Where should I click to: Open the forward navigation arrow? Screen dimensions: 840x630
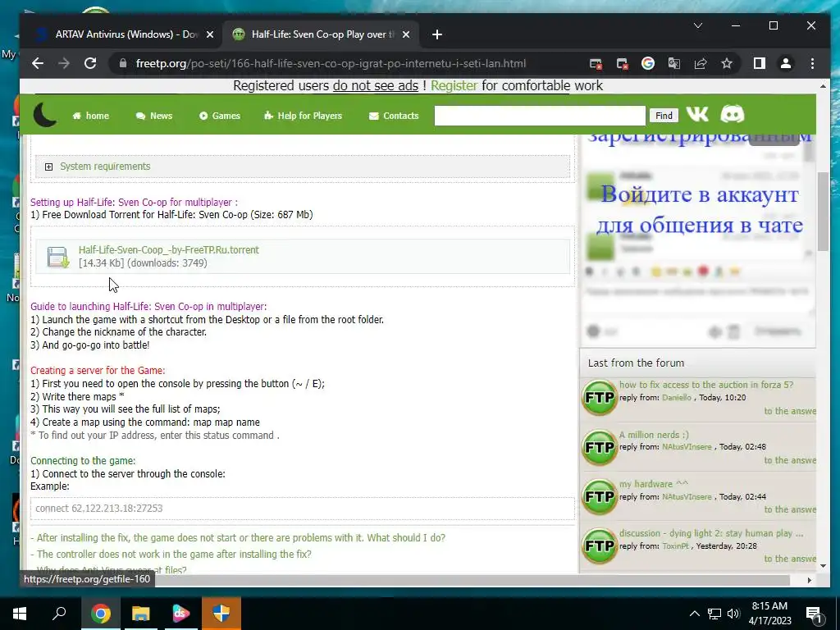(64, 63)
